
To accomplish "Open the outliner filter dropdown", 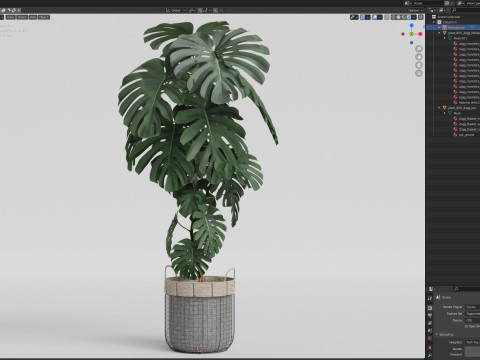I will [442, 10].
